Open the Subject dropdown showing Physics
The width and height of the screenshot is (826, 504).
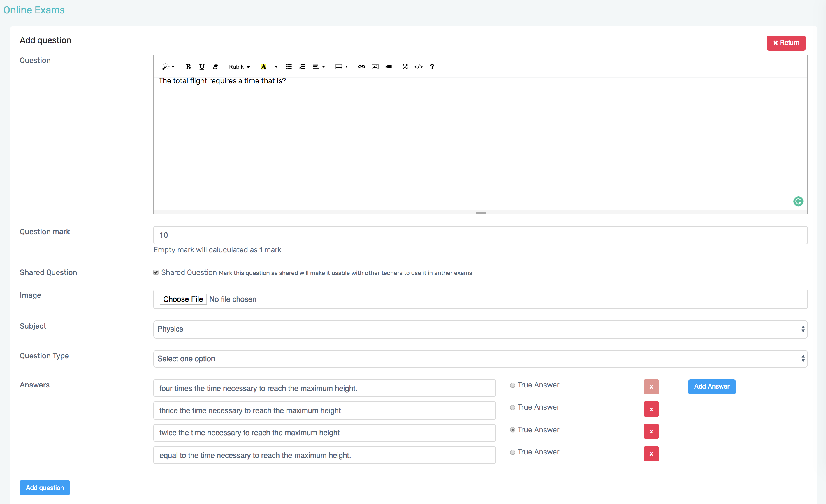(x=480, y=329)
